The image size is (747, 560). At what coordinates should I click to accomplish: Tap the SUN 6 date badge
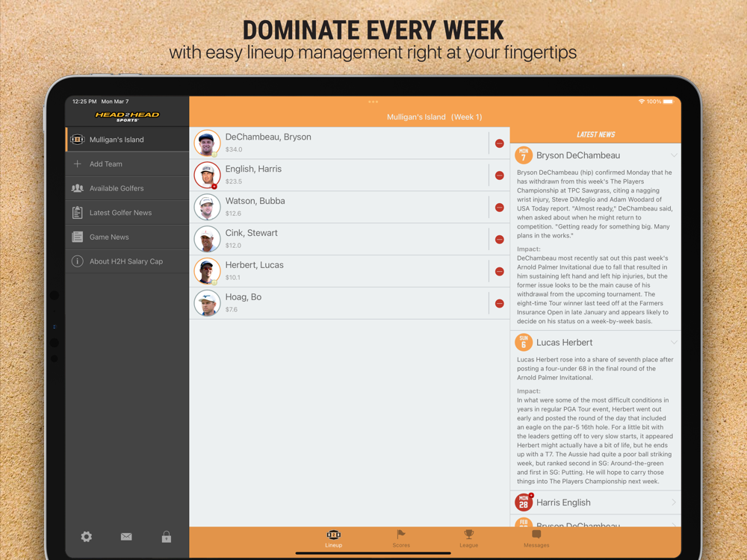coord(524,343)
